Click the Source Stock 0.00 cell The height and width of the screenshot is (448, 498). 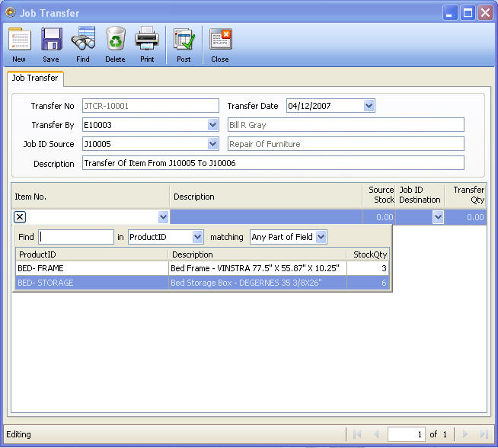pyautogui.click(x=378, y=217)
